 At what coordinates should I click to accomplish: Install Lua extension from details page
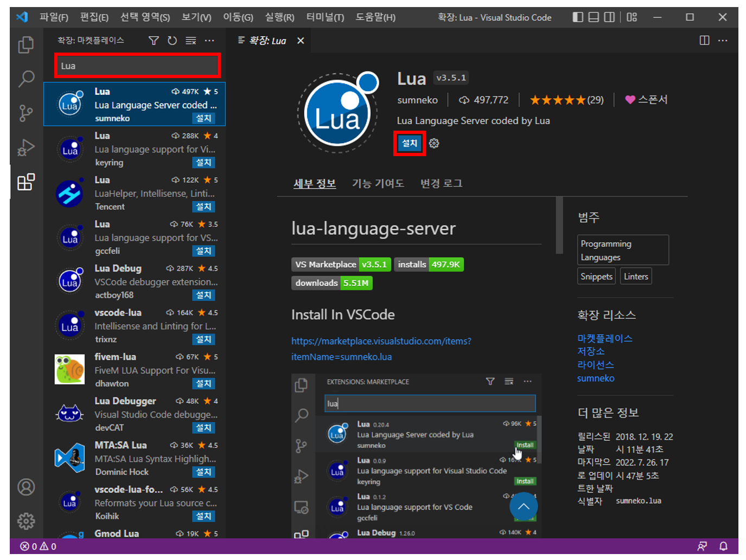click(x=410, y=143)
